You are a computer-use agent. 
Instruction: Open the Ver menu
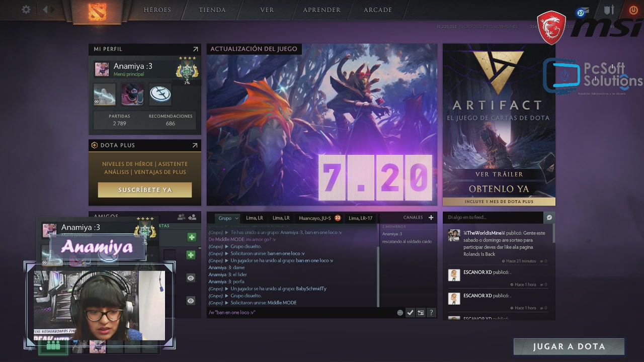point(267,10)
